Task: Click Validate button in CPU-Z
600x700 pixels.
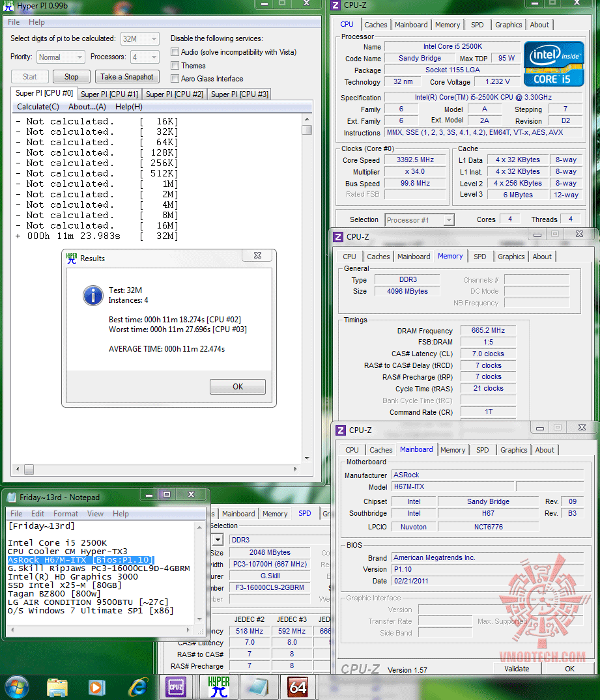Action: tap(517, 669)
